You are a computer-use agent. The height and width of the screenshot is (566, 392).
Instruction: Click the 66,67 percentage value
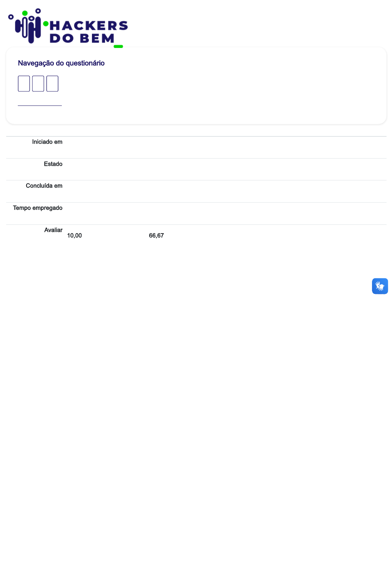click(156, 235)
